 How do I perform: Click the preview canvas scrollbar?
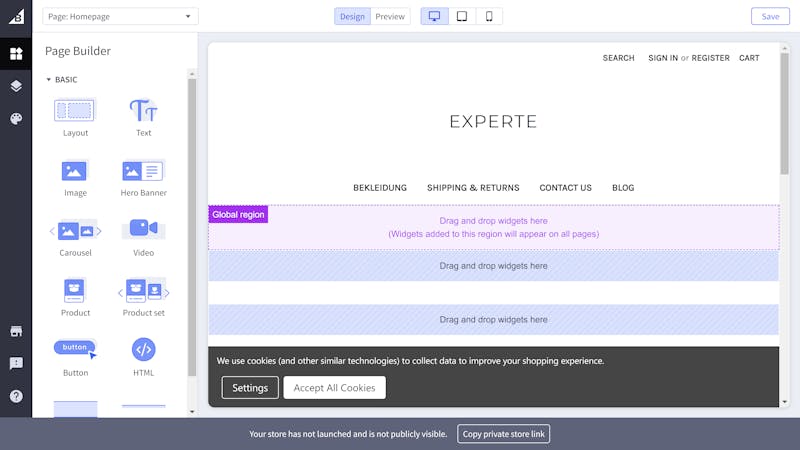click(785, 113)
